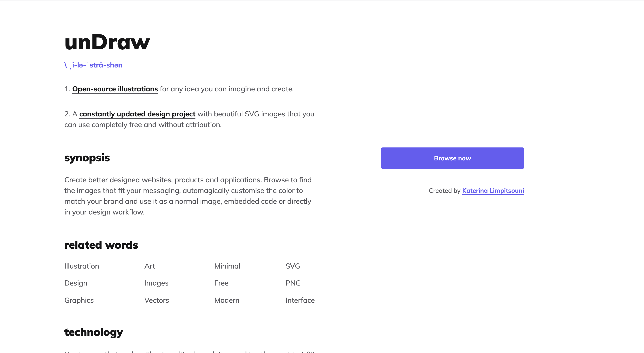Select the related word Modern
The image size is (644, 353).
pyautogui.click(x=227, y=300)
